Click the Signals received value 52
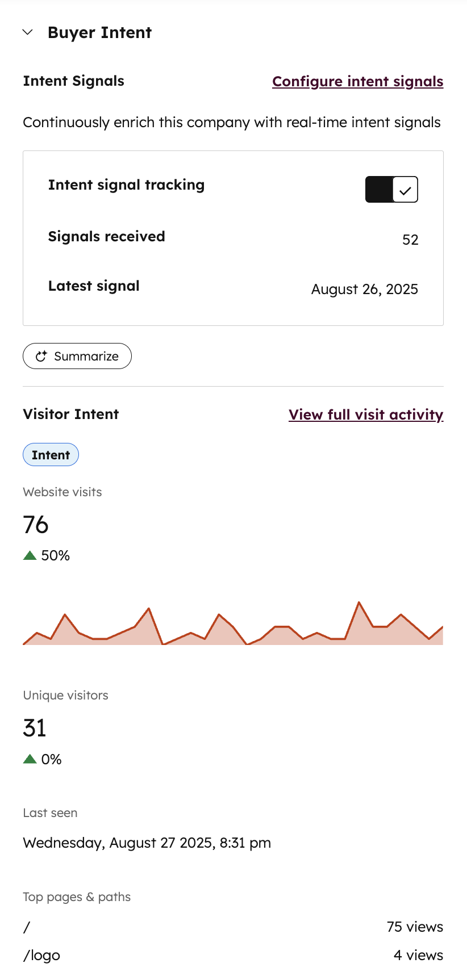 click(410, 240)
